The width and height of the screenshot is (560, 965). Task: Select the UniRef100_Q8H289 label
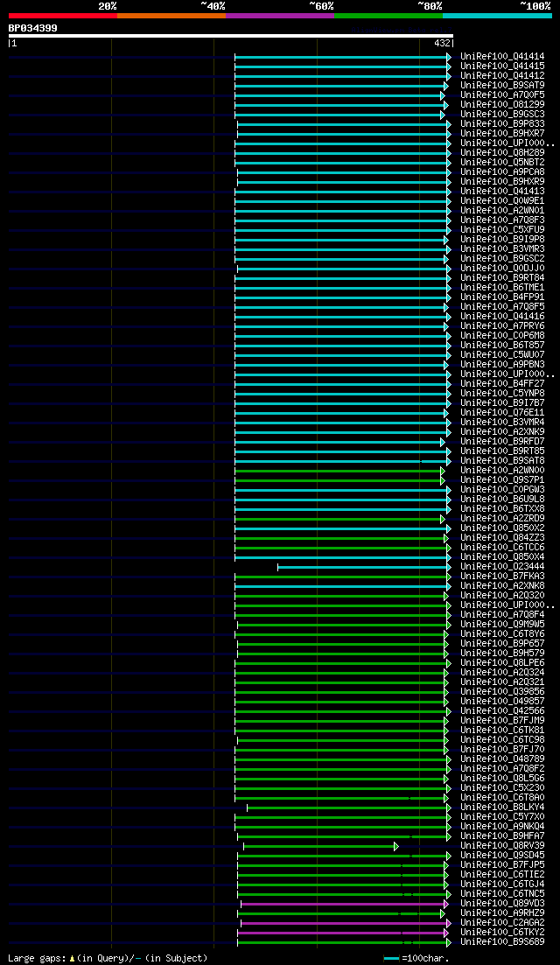pos(502,152)
